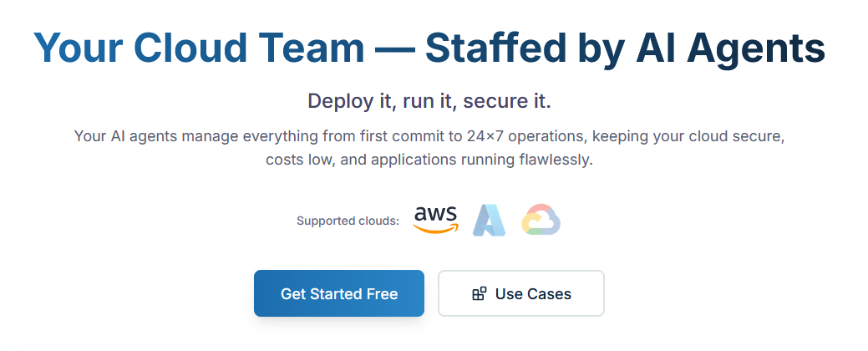Viewport: 868px width, 351px height.
Task: Click the dash in the main headline
Action: 394,48
